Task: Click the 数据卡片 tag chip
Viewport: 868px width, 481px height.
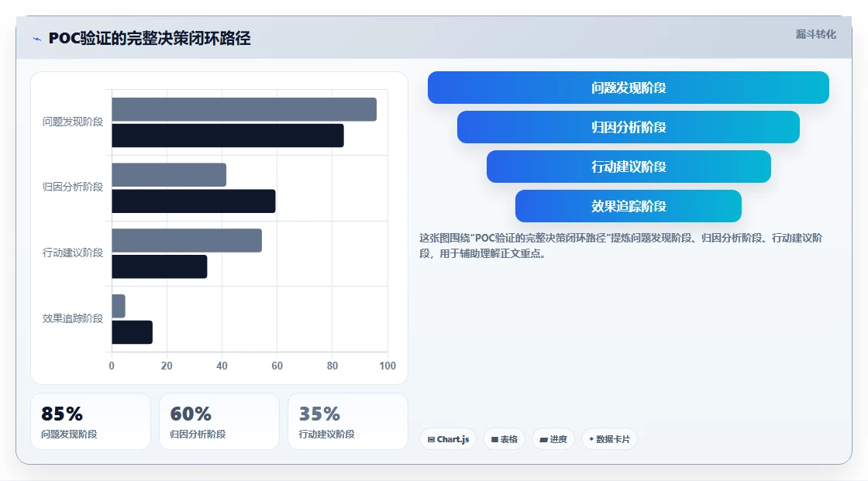Action: coord(609,439)
